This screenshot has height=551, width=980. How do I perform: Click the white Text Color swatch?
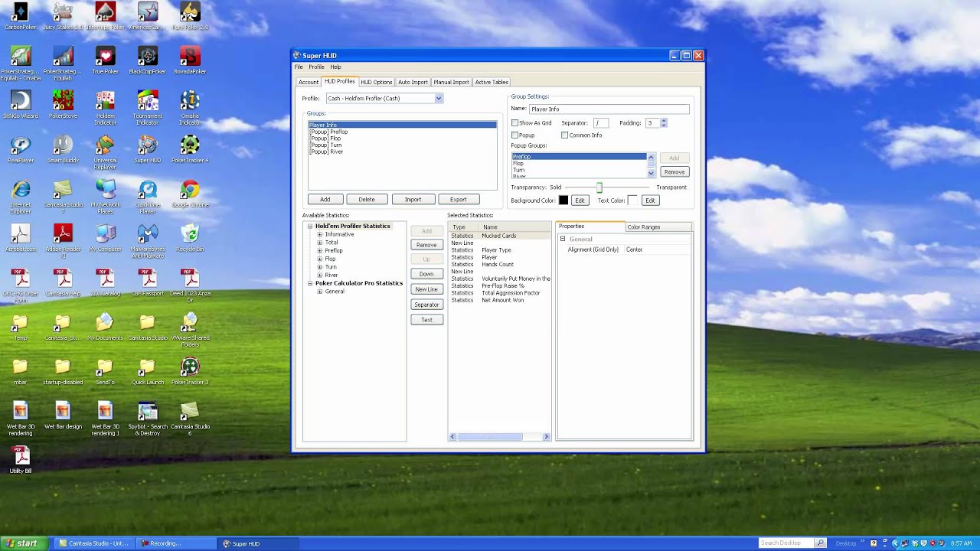pyautogui.click(x=632, y=201)
